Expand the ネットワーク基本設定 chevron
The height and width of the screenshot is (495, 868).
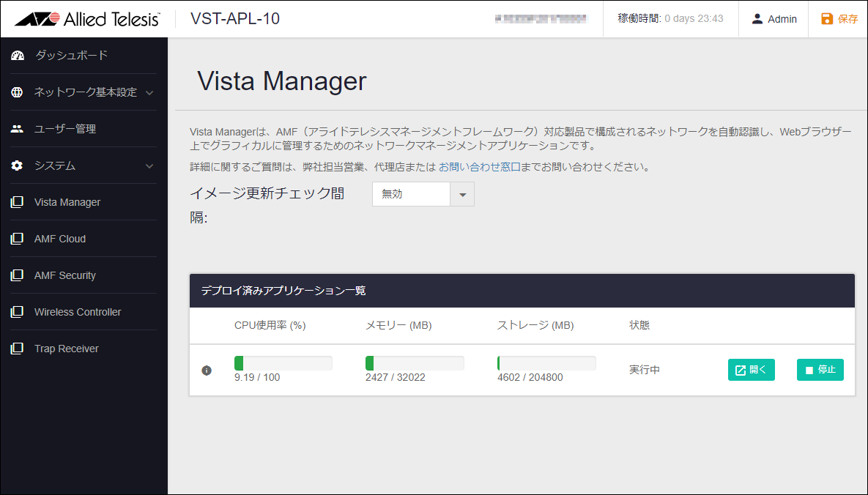coord(149,92)
